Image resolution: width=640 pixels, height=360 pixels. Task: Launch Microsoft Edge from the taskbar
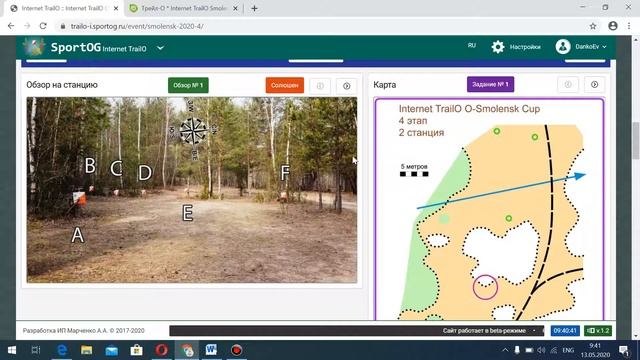(x=62, y=350)
